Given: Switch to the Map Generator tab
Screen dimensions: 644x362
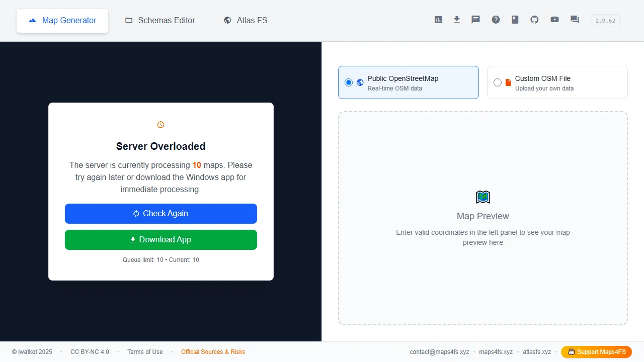Looking at the screenshot, I should 62,21.
